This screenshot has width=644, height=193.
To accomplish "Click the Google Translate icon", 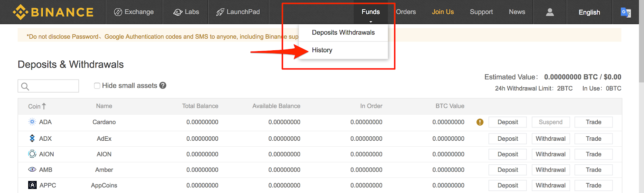I will pyautogui.click(x=626, y=12).
